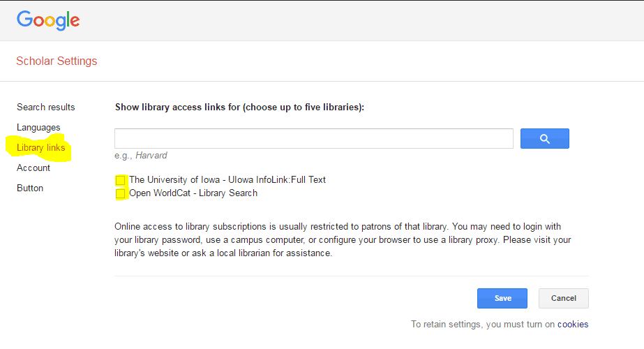
Task: Select Library links in the sidebar
Action: pyautogui.click(x=41, y=148)
